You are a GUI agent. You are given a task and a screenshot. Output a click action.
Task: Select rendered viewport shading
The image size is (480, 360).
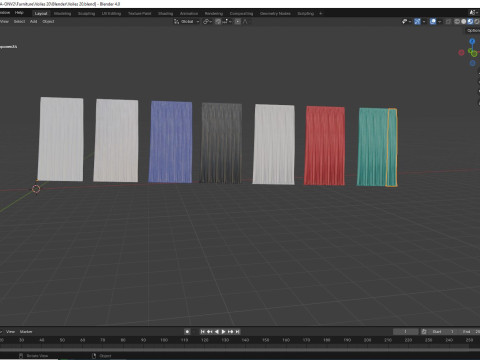pos(477,22)
